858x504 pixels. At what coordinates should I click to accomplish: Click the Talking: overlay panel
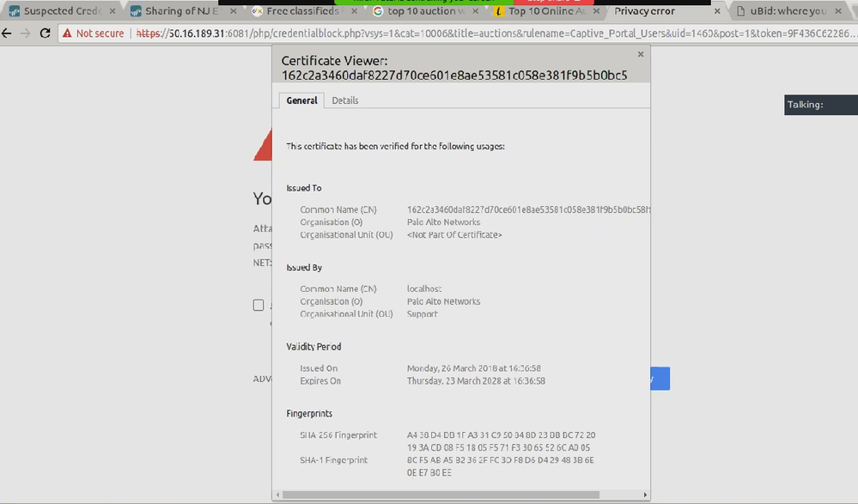tap(820, 105)
